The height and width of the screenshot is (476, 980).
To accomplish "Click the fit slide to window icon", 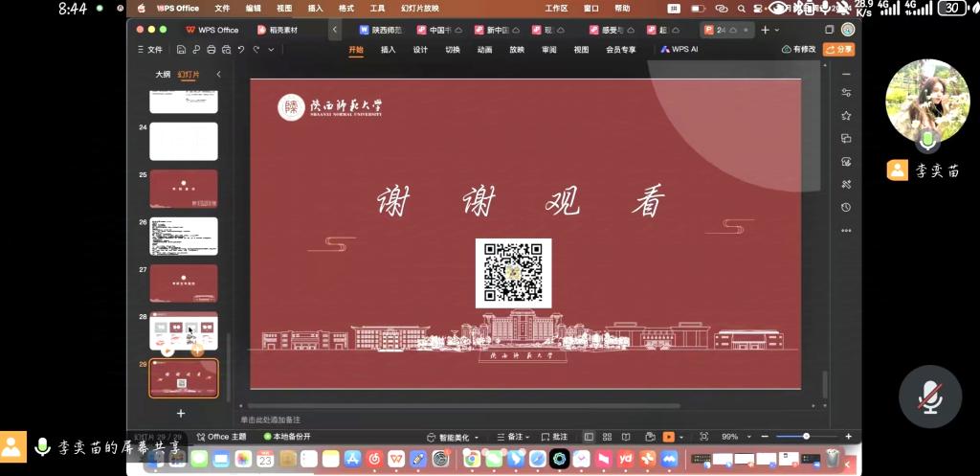I will (x=704, y=437).
